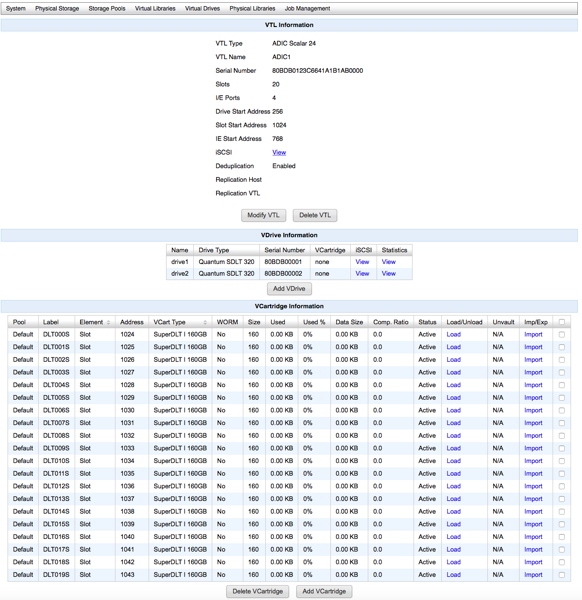Open the Physical Libraries menu
The height and width of the screenshot is (600, 582).
pyautogui.click(x=252, y=8)
